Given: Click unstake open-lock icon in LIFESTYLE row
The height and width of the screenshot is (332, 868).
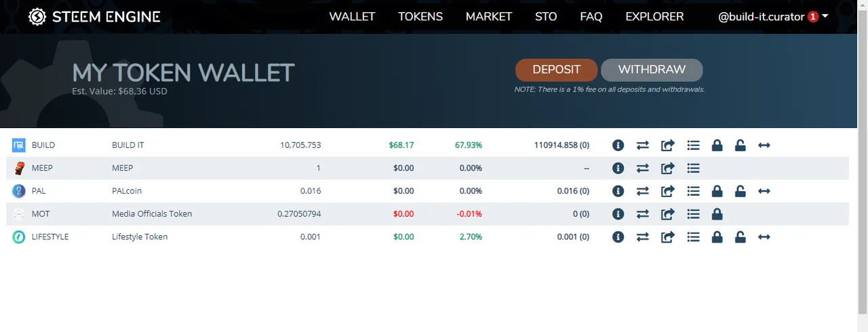Looking at the screenshot, I should tap(741, 237).
